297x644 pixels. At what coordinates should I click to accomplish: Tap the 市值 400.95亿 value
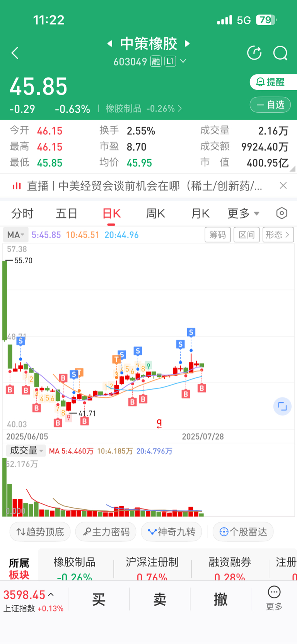click(x=268, y=163)
